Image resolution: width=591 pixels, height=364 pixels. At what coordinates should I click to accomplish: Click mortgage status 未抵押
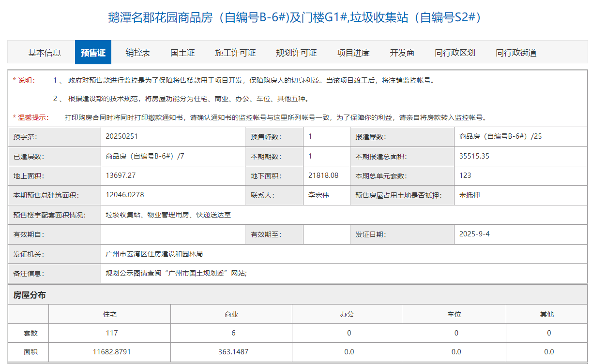tap(470, 195)
